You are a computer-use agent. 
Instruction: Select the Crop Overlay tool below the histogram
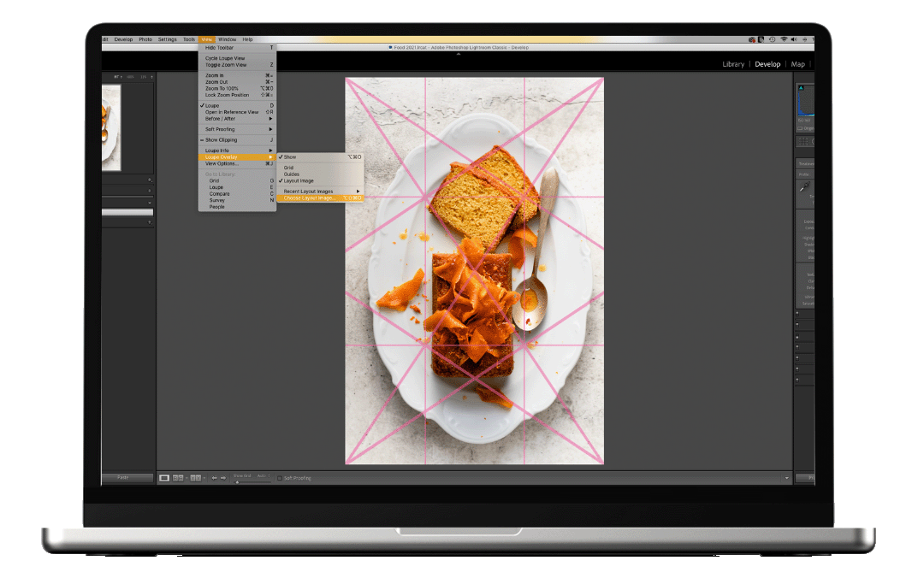803,141
